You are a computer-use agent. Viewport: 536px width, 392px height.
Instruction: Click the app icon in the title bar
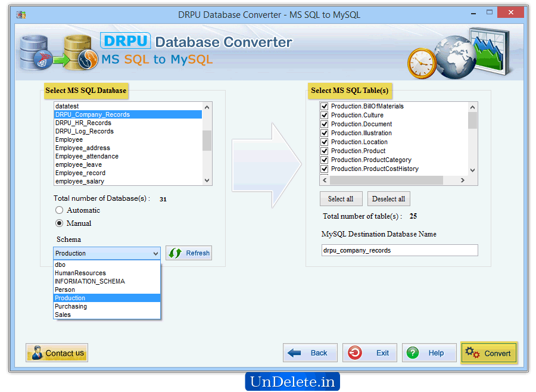21,15
